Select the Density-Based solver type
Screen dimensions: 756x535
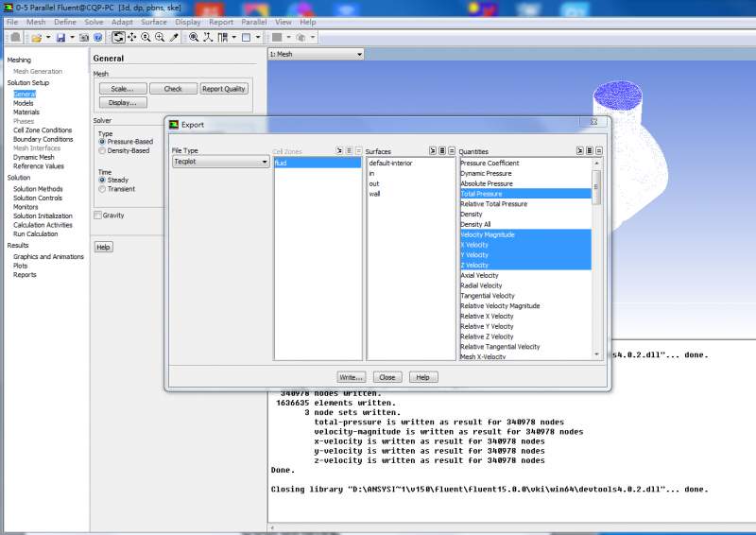(x=102, y=150)
